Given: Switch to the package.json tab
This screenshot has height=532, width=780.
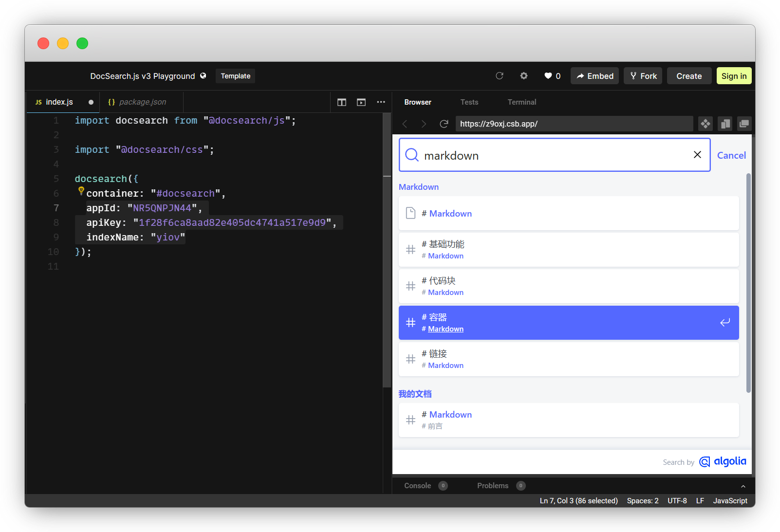Looking at the screenshot, I should (x=142, y=102).
